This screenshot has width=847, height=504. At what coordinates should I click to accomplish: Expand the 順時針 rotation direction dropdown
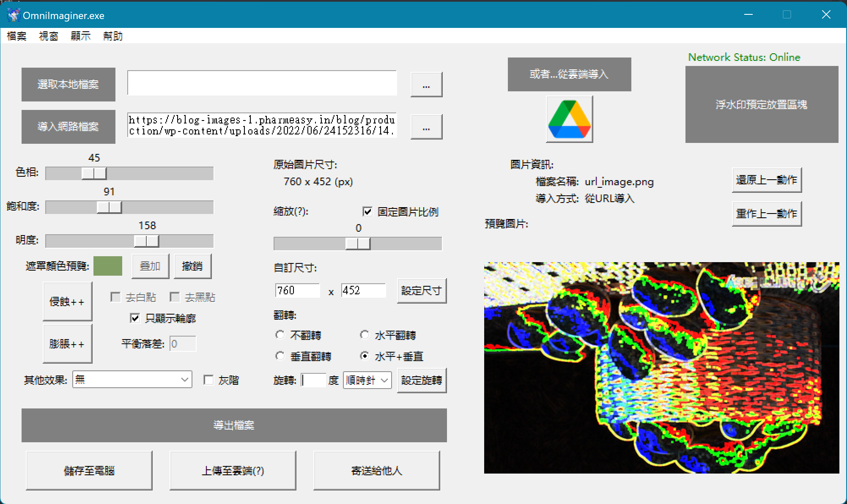pyautogui.click(x=367, y=380)
